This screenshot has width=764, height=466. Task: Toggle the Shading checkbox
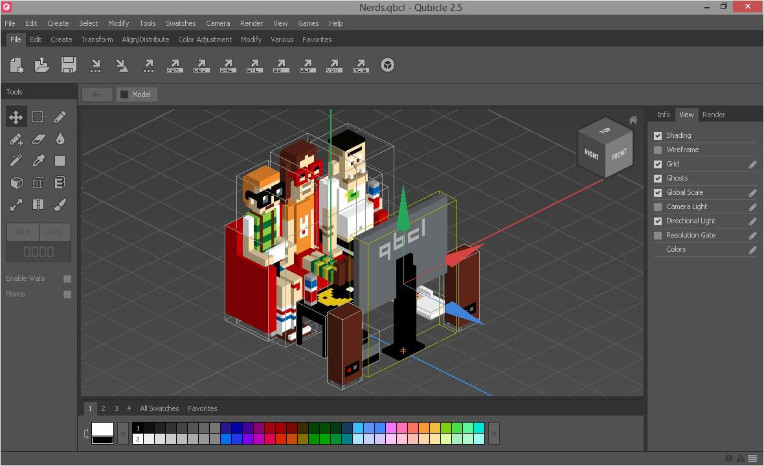658,136
